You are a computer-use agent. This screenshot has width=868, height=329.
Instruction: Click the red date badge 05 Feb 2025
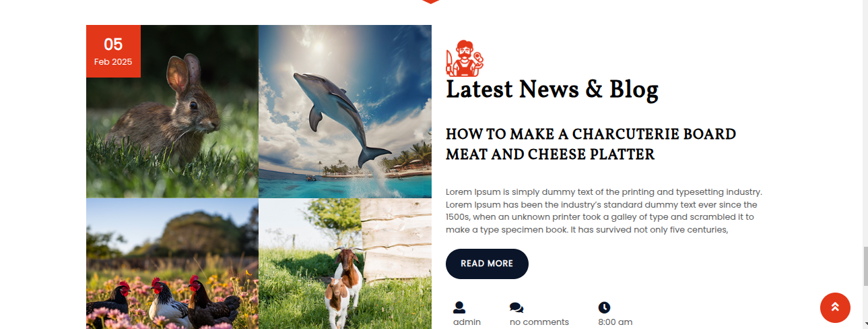pos(113,51)
